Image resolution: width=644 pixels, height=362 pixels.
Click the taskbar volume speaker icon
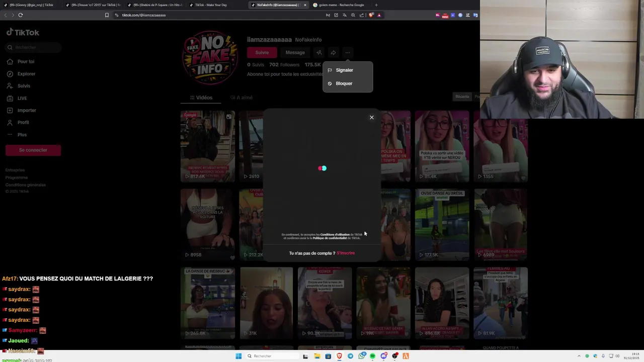pos(618,356)
